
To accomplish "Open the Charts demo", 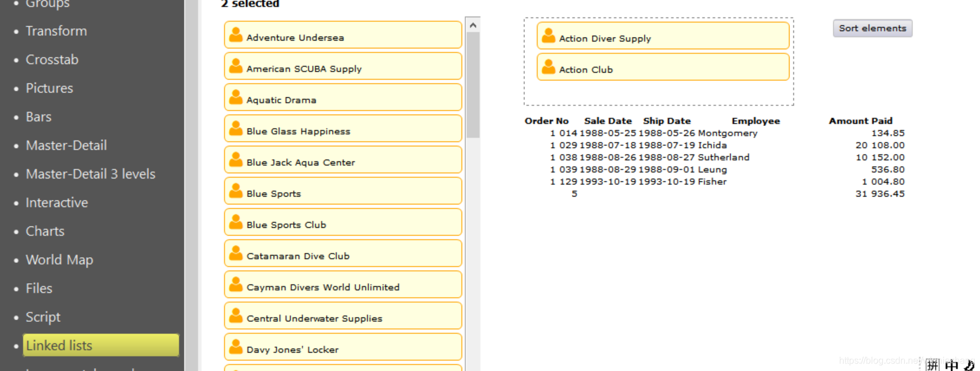I will pos(45,231).
